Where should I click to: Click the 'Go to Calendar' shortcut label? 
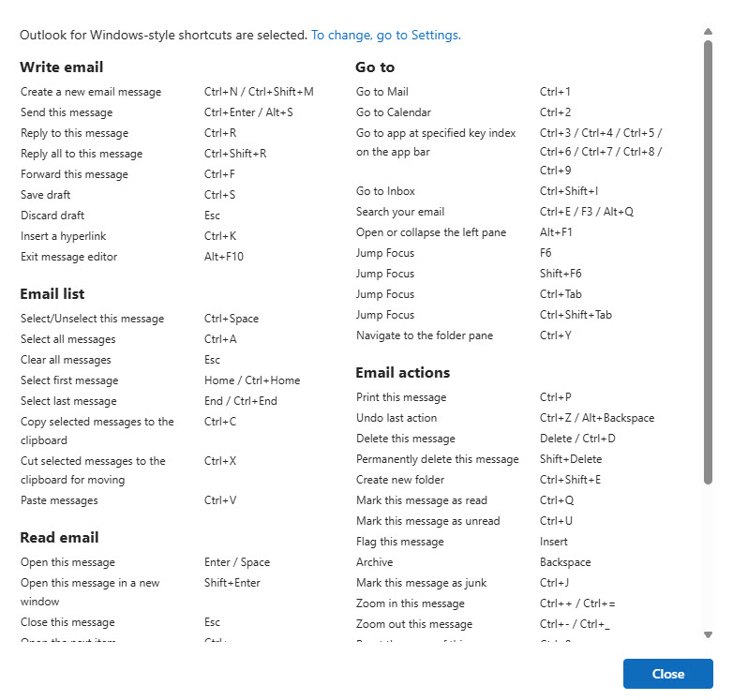(x=393, y=112)
